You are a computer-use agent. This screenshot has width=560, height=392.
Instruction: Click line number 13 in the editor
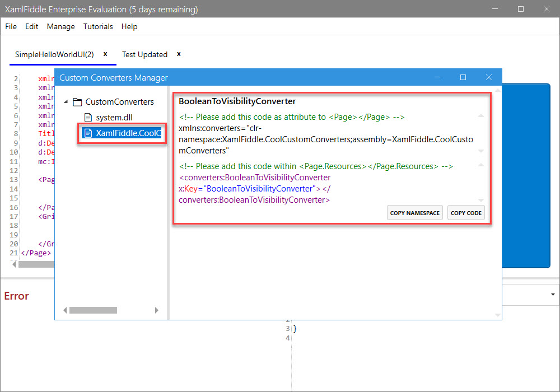click(13, 180)
